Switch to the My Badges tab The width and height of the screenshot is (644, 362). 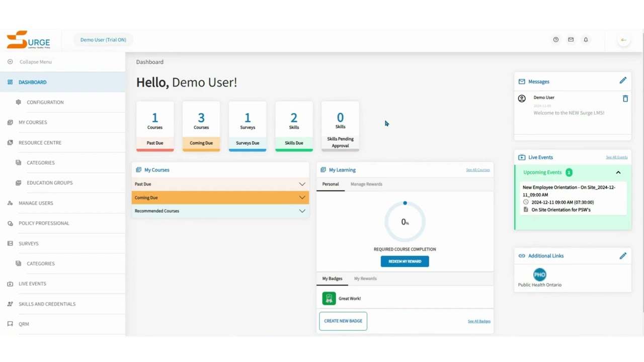pos(332,279)
